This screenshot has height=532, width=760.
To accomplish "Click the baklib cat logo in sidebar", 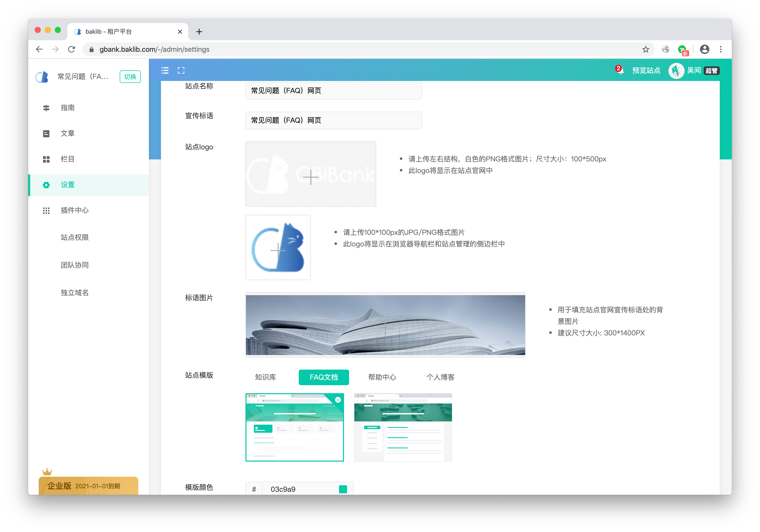I will pos(42,77).
